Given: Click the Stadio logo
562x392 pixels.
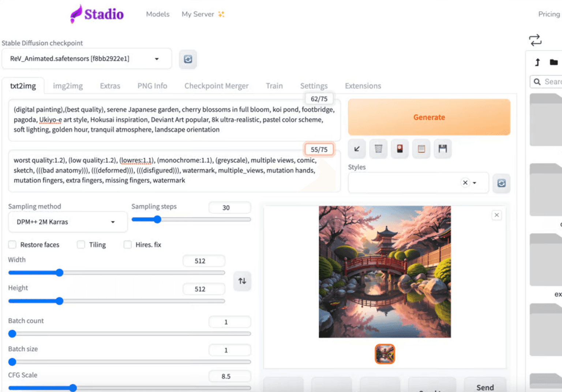Looking at the screenshot, I should (97, 14).
